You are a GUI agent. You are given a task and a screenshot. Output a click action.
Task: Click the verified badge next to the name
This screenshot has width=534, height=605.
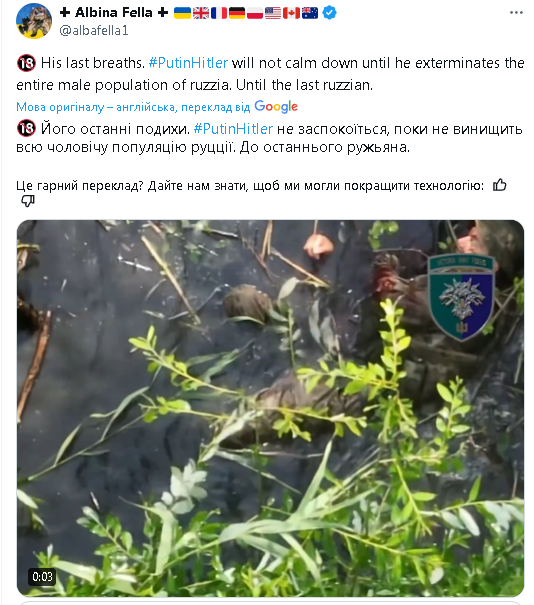(x=329, y=13)
